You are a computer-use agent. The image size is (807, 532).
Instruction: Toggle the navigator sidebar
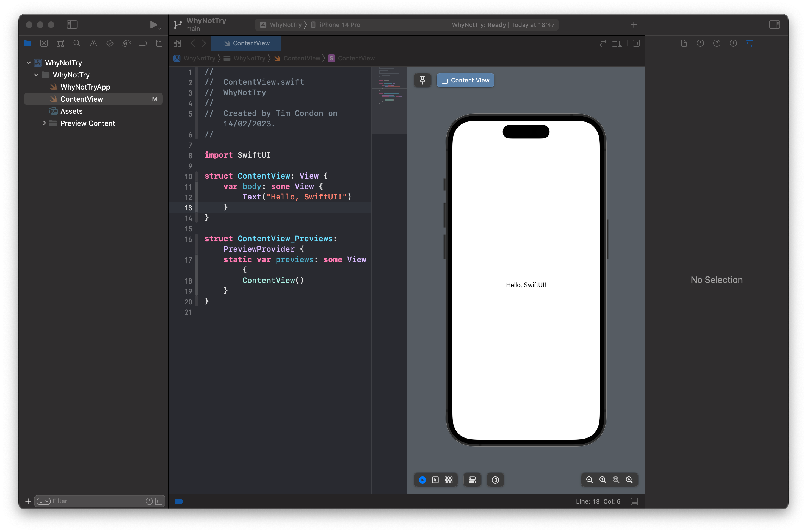pos(72,24)
